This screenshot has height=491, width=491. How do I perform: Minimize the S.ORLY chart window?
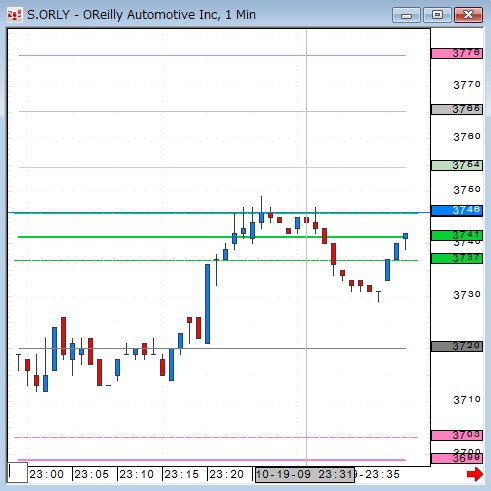coord(406,15)
